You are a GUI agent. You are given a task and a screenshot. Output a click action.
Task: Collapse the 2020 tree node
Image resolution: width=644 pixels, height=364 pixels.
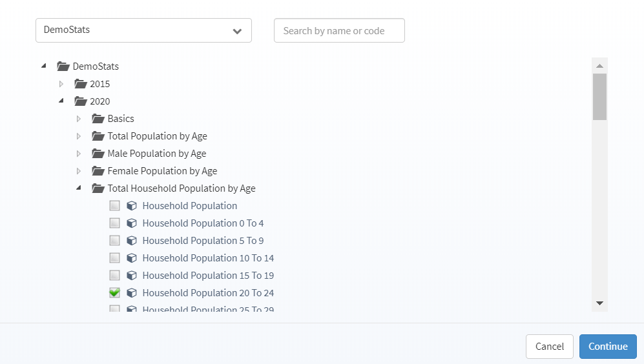pyautogui.click(x=61, y=101)
